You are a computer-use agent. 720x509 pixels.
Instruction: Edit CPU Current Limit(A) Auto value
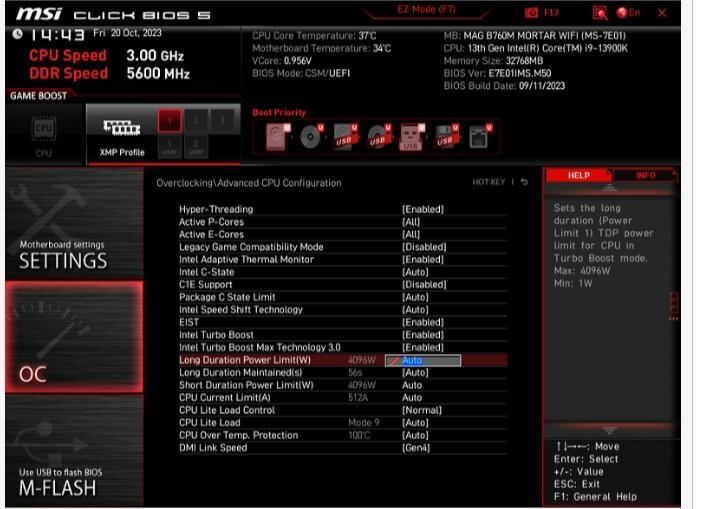click(412, 397)
